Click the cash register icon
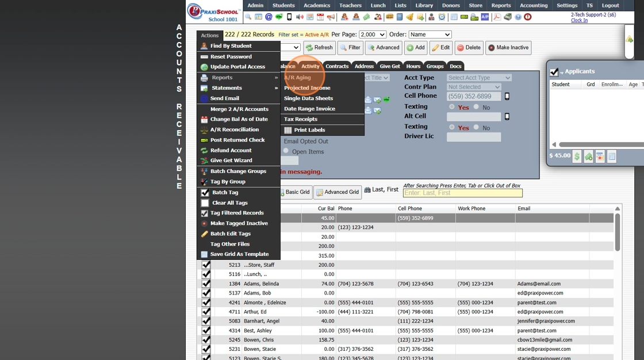The height and width of the screenshot is (360, 644). (x=508, y=17)
